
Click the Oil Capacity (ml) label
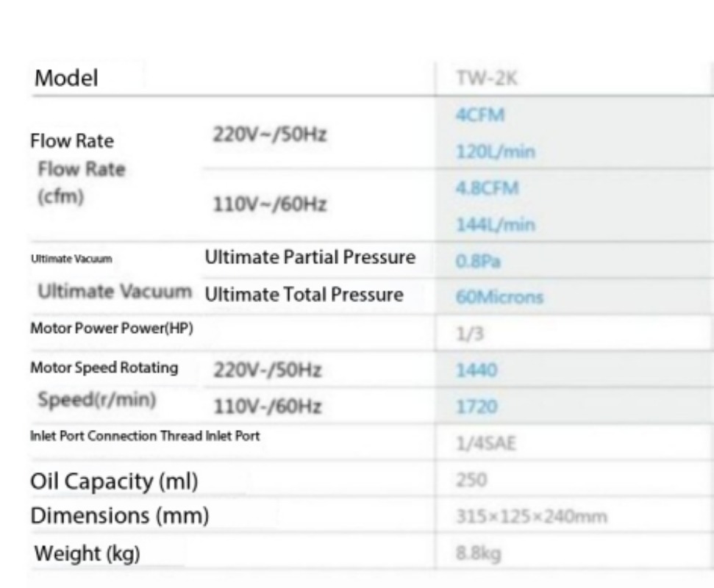pos(114,481)
